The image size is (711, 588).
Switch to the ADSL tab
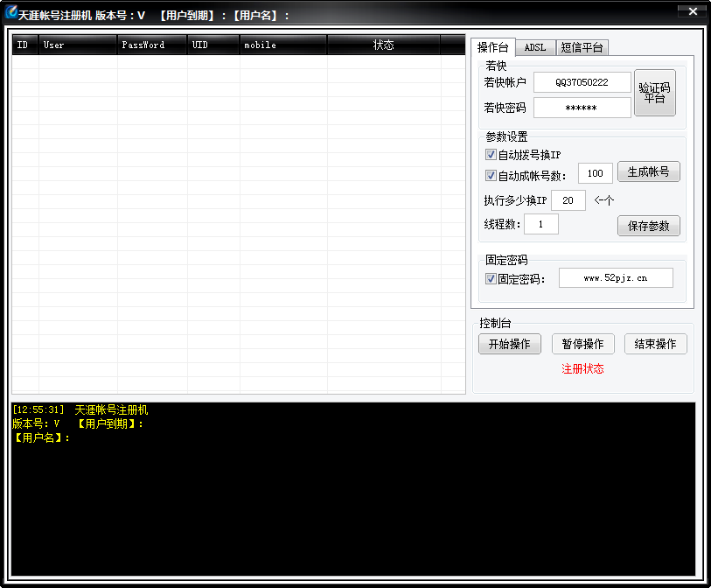pyautogui.click(x=535, y=47)
